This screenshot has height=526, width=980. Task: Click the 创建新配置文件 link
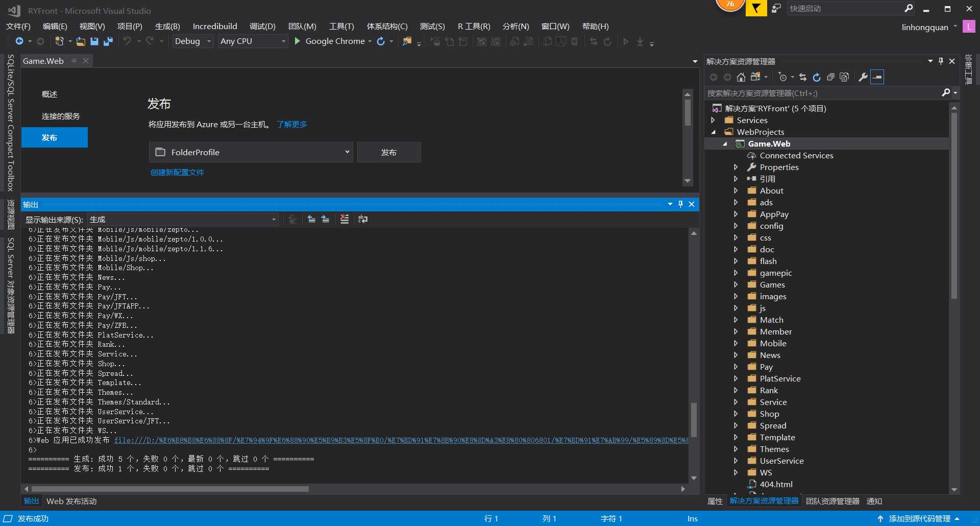coord(177,173)
